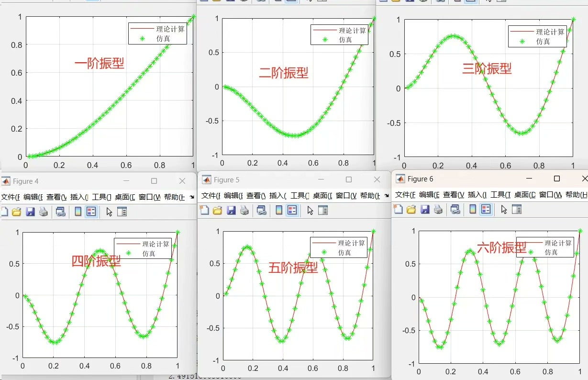Toggle Insert Legend in Figure 4 toolbar
Screen dimensions: 588x380
point(91,212)
